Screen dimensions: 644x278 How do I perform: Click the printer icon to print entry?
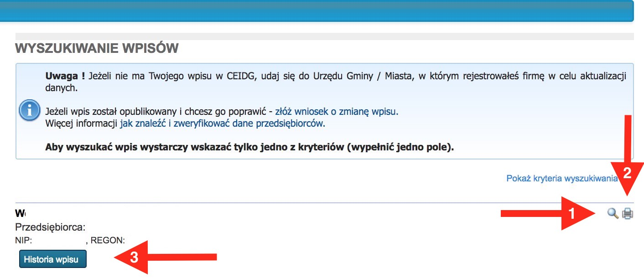click(628, 213)
